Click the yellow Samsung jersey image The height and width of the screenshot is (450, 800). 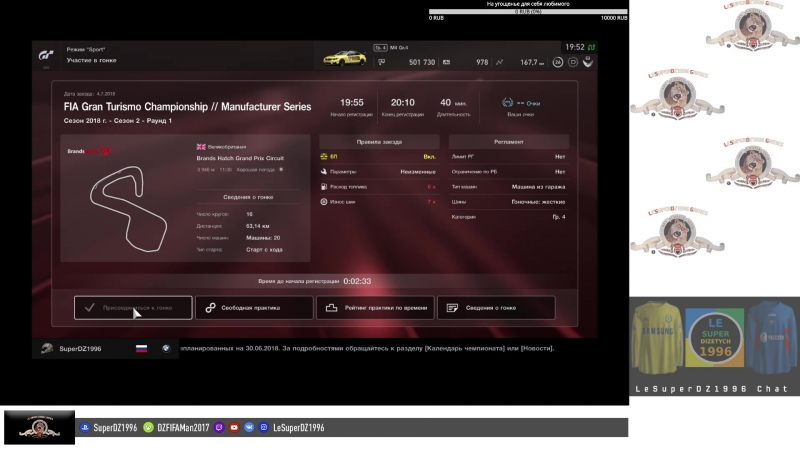click(x=657, y=337)
